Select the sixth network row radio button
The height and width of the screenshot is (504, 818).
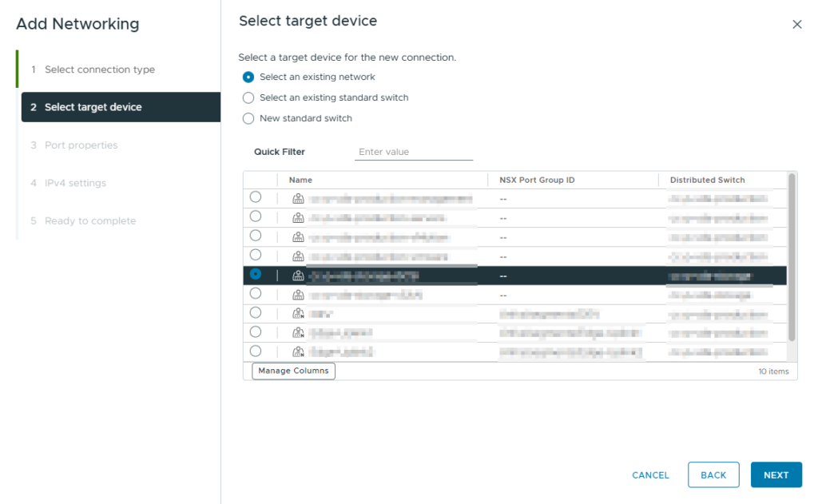(255, 294)
